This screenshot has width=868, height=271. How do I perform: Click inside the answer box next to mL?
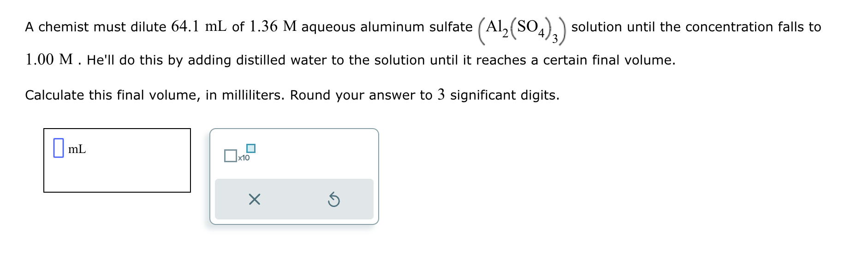point(58,148)
